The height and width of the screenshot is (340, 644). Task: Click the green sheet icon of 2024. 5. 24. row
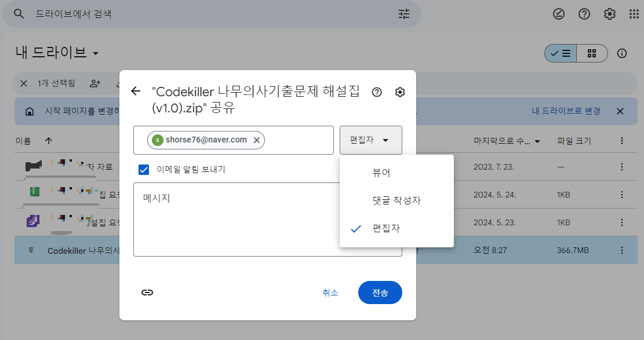35,191
